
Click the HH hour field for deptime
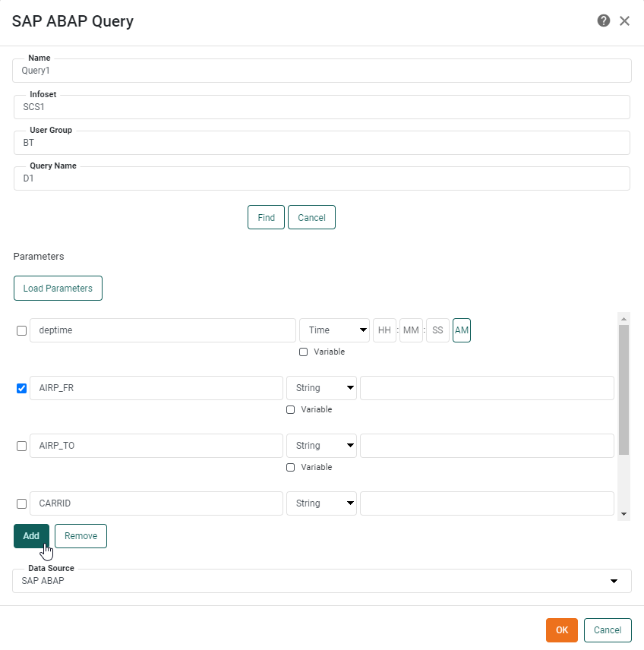click(384, 330)
